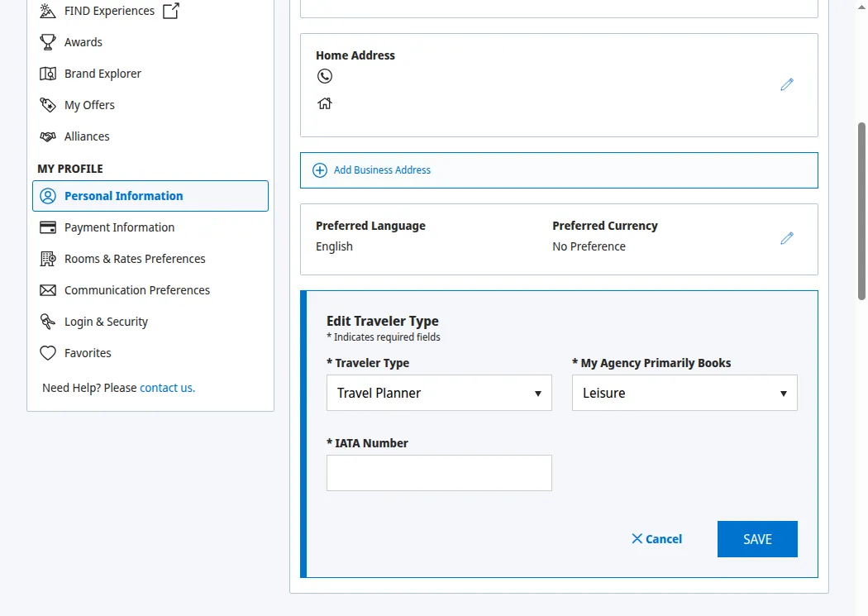
Task: Select Personal Information in My Profile
Action: pos(150,196)
